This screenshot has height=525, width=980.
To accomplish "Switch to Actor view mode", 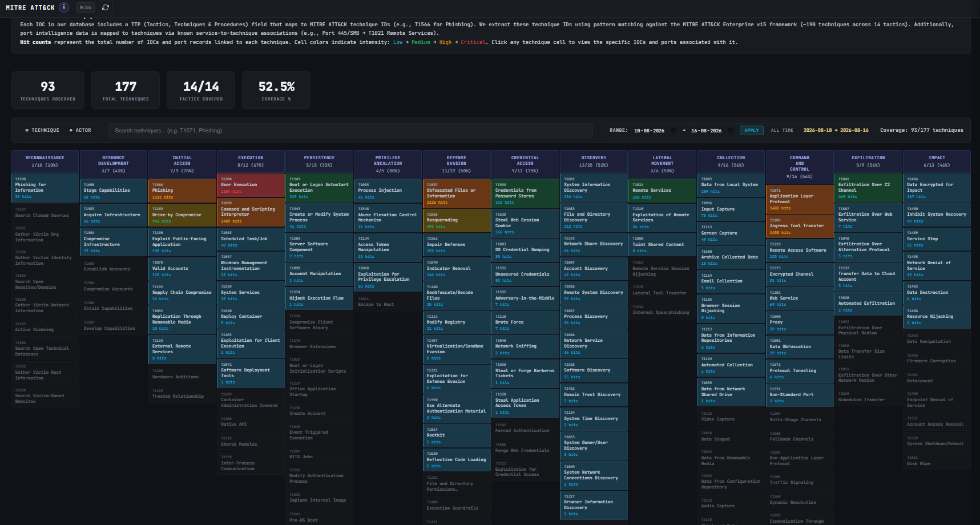I will pos(80,131).
